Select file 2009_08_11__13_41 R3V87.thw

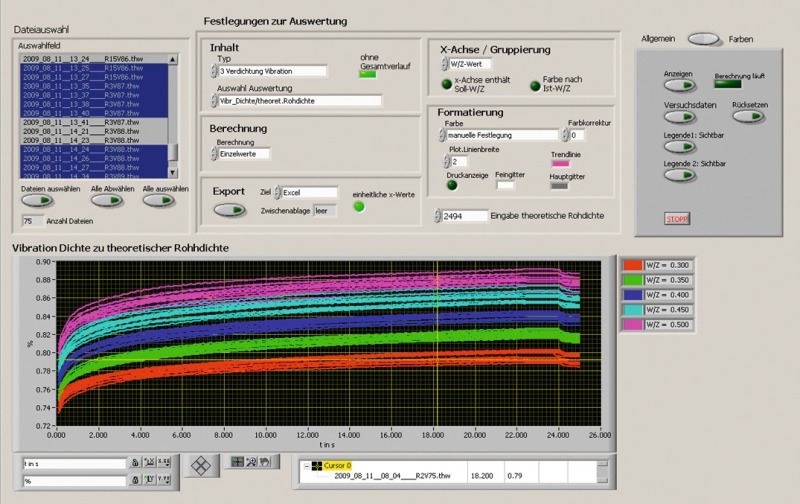(94, 122)
